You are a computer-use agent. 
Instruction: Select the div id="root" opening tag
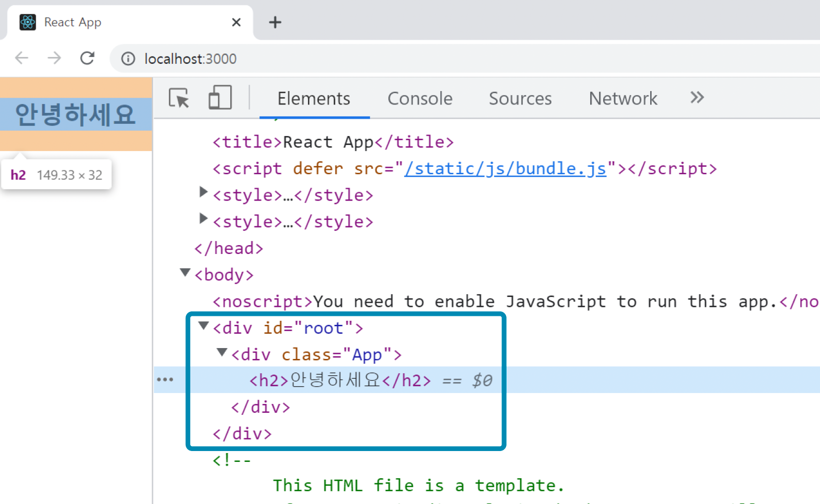[x=288, y=328]
